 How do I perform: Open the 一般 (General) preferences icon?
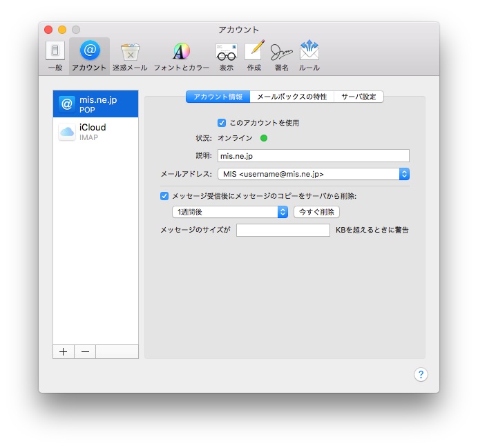coord(55,56)
